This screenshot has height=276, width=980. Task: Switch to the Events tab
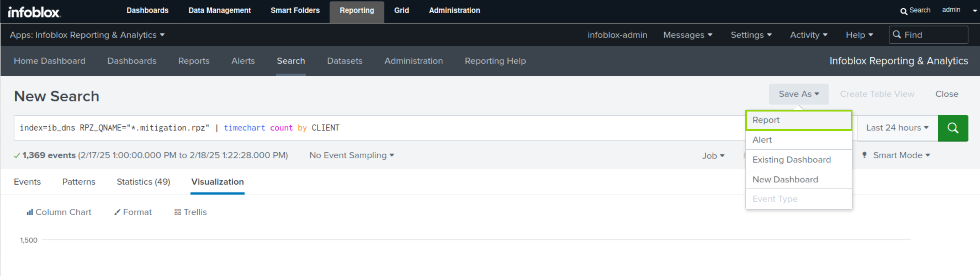tap(27, 182)
